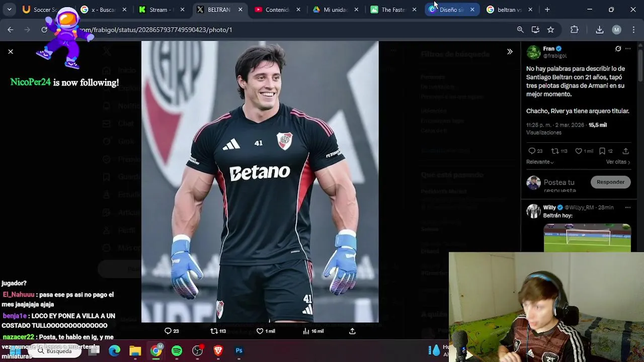Switch to the Mi unidad Drive tab
The height and width of the screenshot is (362, 644).
[336, 10]
